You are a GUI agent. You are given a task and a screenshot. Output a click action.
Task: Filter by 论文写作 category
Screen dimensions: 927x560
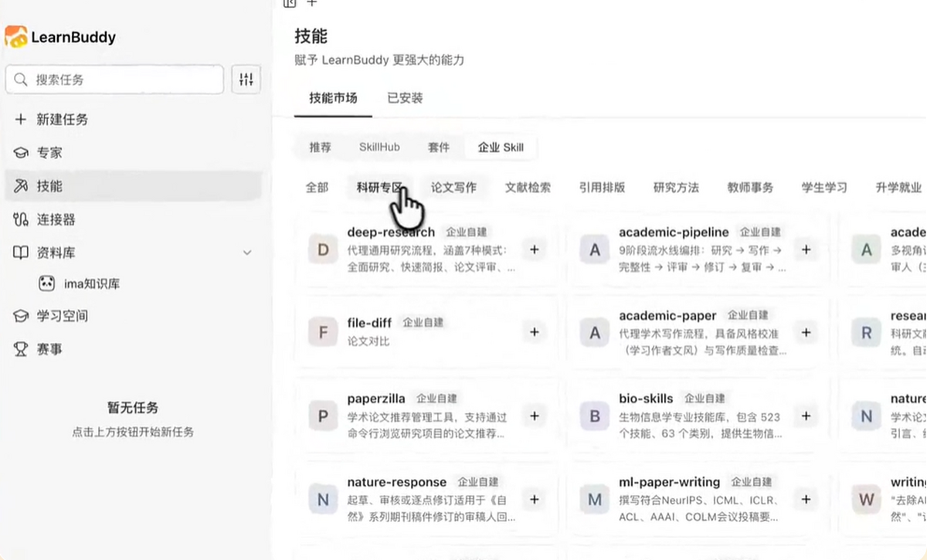[x=453, y=187]
